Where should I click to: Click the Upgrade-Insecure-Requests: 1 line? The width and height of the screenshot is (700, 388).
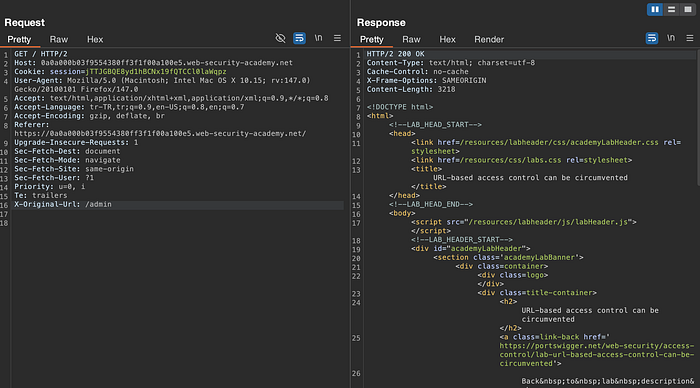click(76, 142)
